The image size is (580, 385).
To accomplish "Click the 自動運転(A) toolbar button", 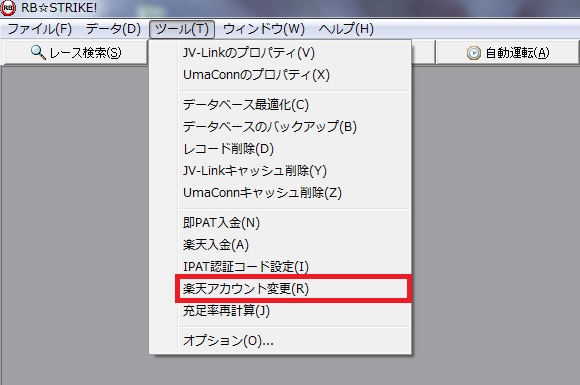I will (x=507, y=53).
